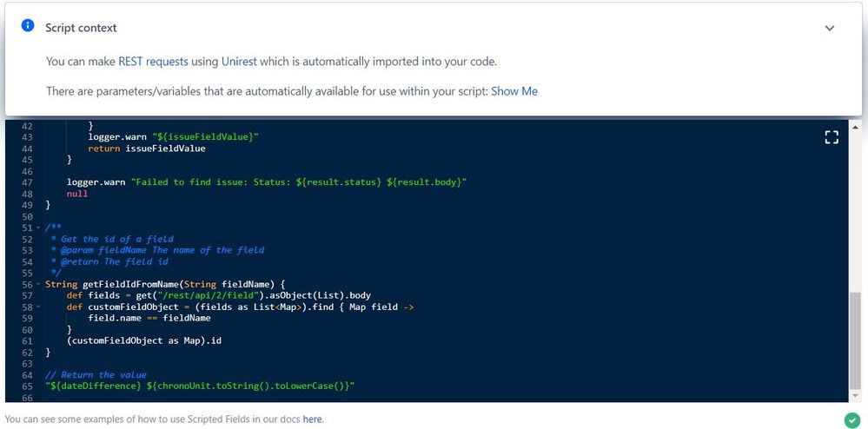Click the Show Me link
Viewport: 868px width, 429px height.
(514, 91)
